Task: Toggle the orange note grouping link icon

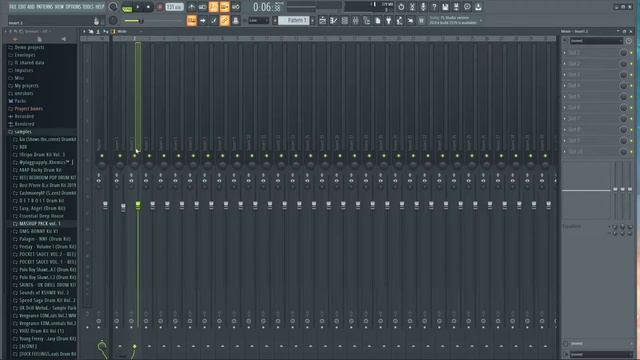Action: pos(225,20)
